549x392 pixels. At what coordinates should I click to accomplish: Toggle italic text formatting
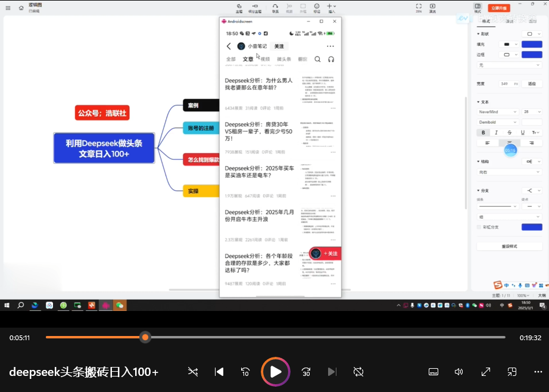point(496,132)
